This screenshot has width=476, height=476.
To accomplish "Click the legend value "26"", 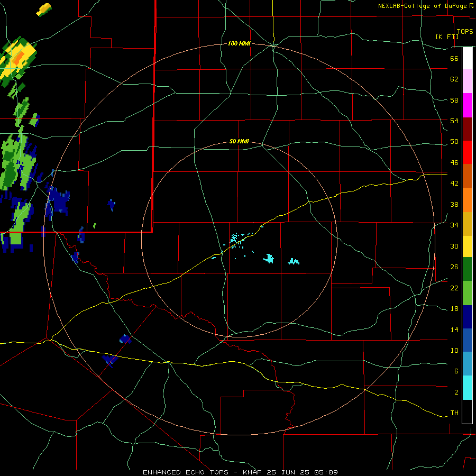I will point(454,267).
